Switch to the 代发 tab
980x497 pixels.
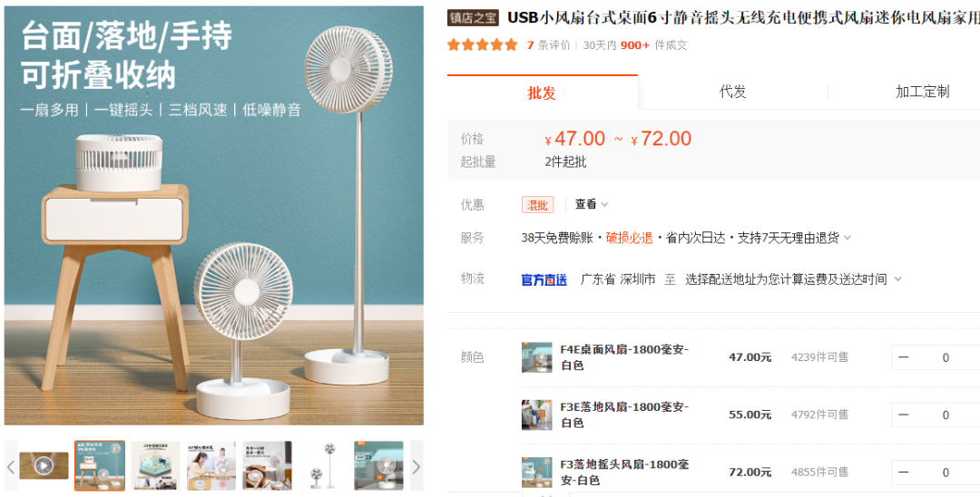(x=732, y=92)
